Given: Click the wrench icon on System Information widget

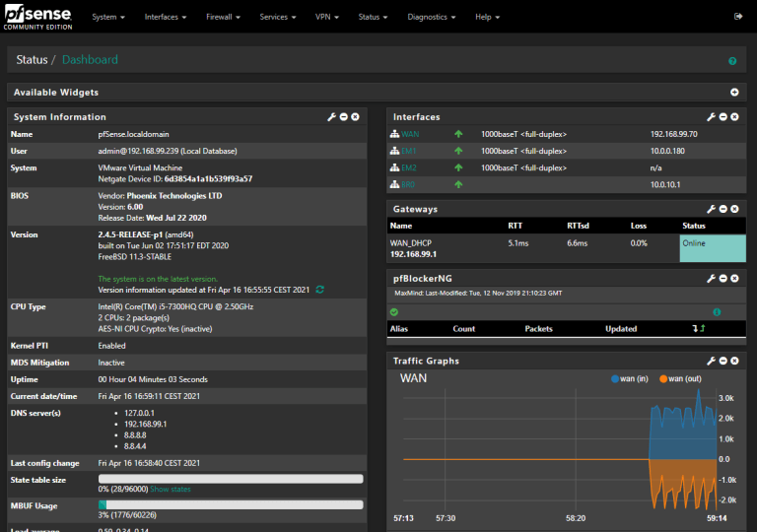Looking at the screenshot, I should pos(332,117).
